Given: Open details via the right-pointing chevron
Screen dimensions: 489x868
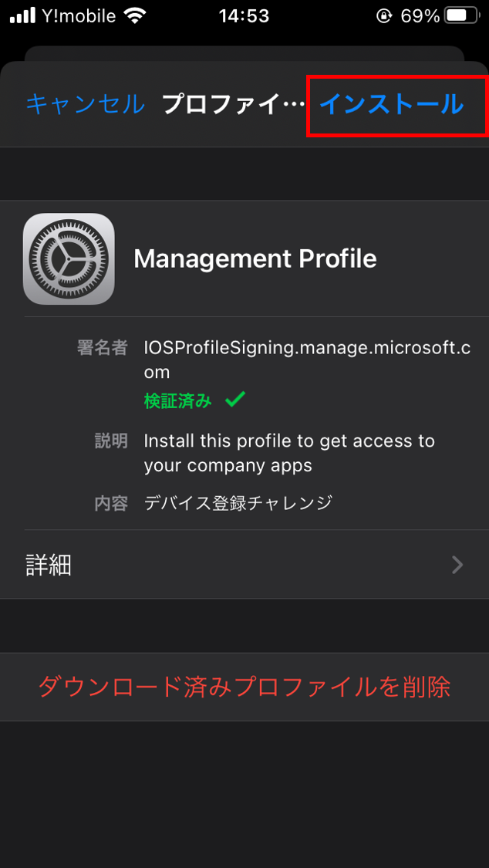Looking at the screenshot, I should pyautogui.click(x=459, y=566).
